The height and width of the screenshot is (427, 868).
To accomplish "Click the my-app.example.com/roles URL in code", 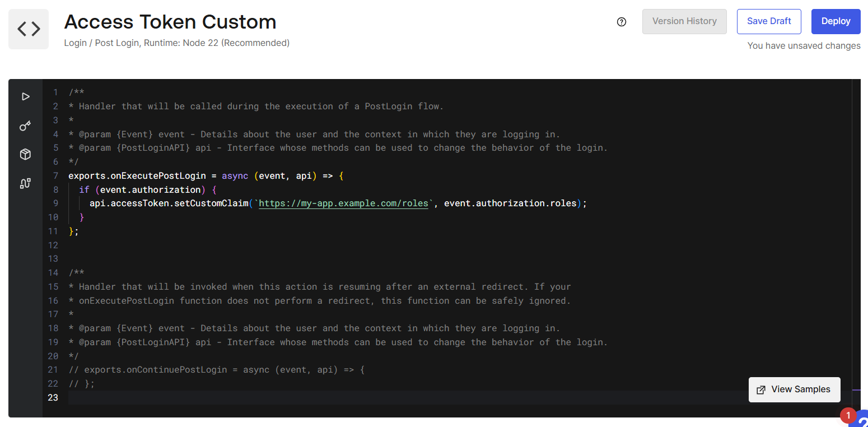I will 344,203.
